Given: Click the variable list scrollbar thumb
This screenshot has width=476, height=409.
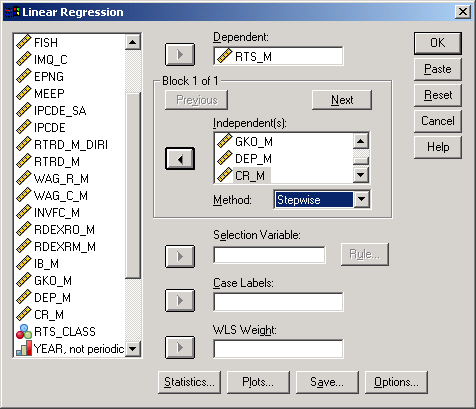Looking at the screenshot, I should [x=133, y=185].
